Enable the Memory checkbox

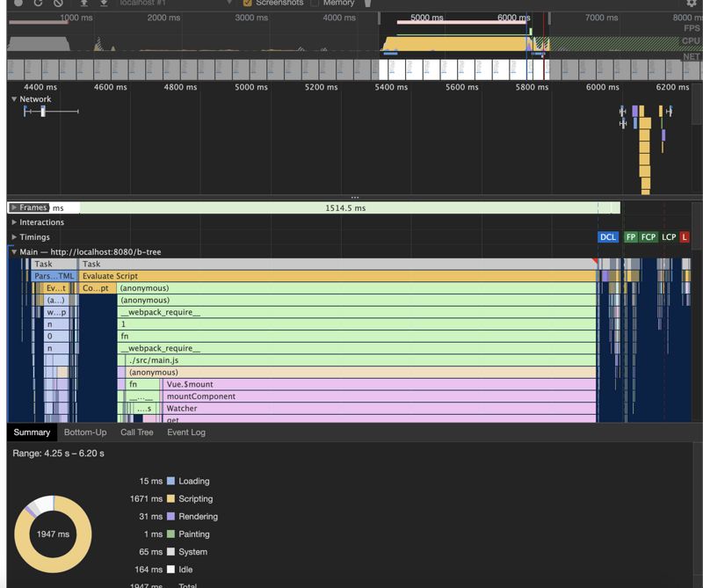(315, 3)
